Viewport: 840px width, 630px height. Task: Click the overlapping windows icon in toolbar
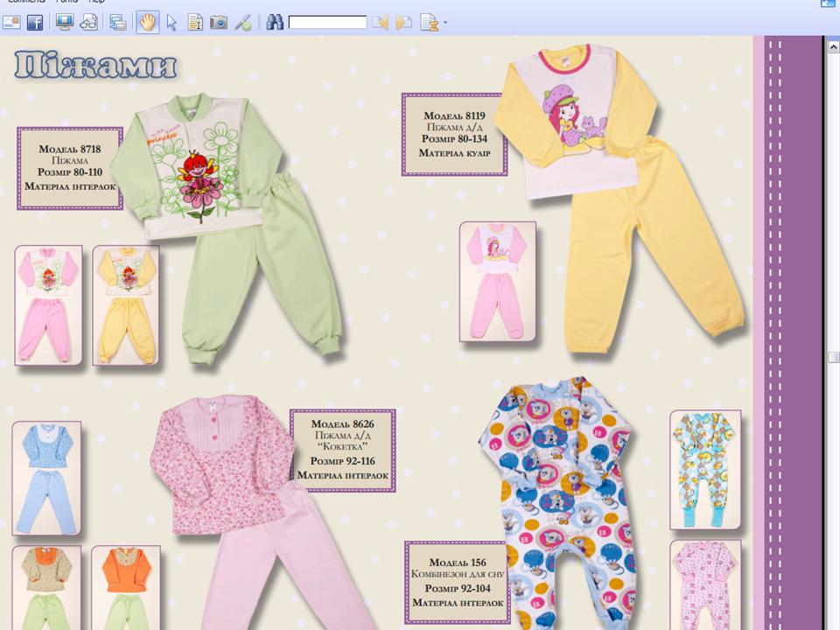(118, 23)
